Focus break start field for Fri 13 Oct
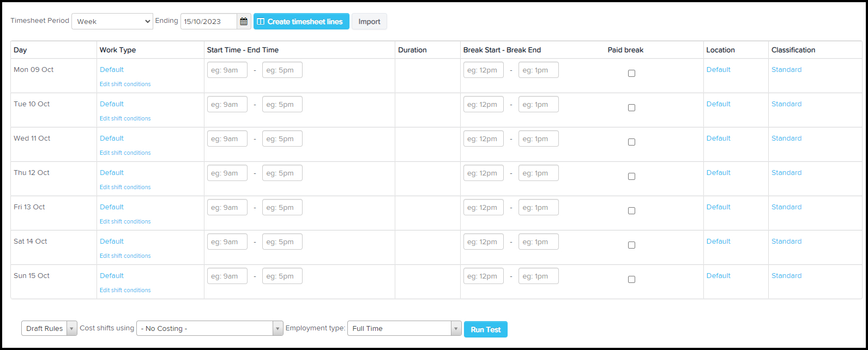Viewport: 868px width, 350px height. [484, 207]
